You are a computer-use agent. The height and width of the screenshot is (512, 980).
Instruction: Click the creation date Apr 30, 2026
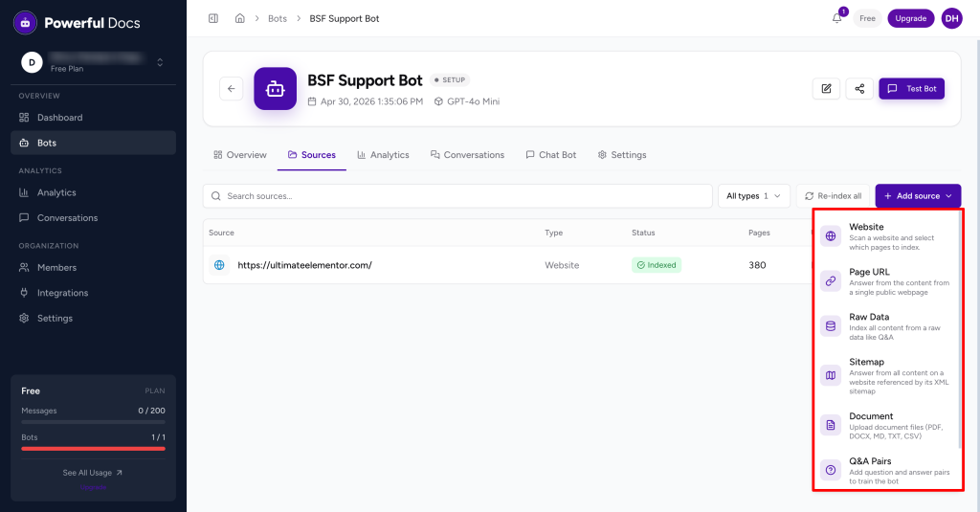tap(365, 101)
